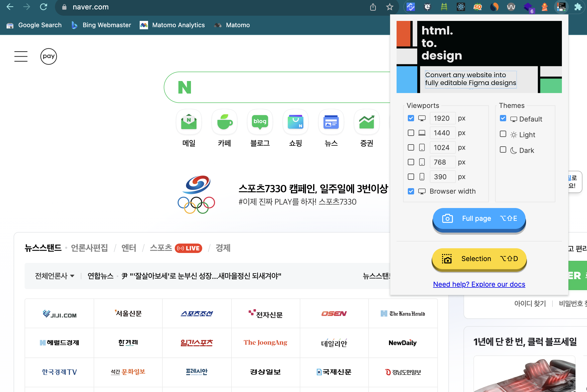
Task: Click the Naver Pay circle icon
Action: pos(49,56)
